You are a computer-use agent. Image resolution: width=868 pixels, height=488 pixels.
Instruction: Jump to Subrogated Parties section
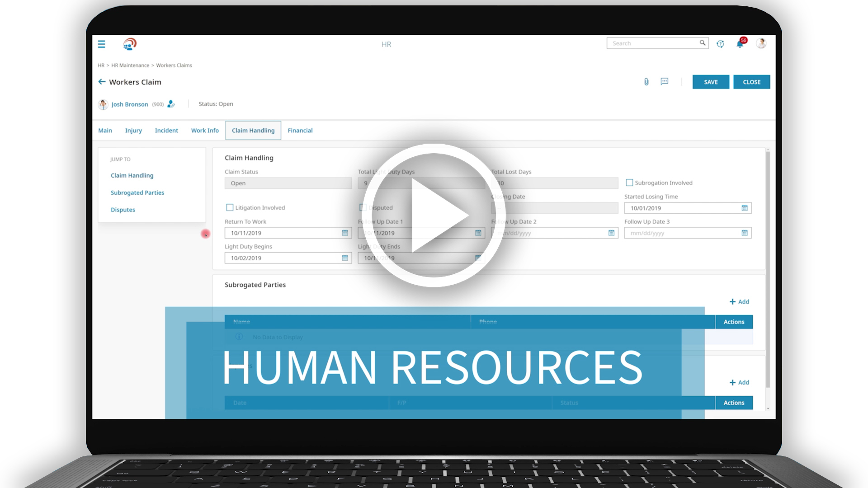coord(137,192)
